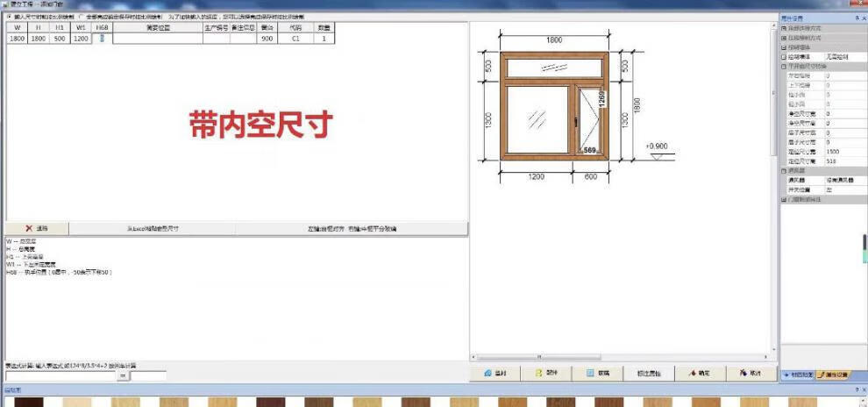
Task: Expand the last section in properties panel
Action: pyautogui.click(x=784, y=199)
